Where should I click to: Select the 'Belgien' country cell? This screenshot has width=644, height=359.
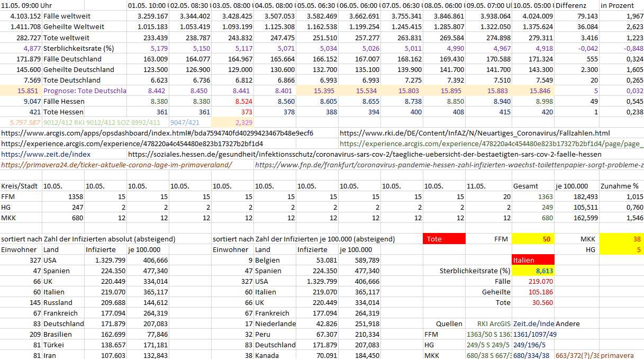267,260
